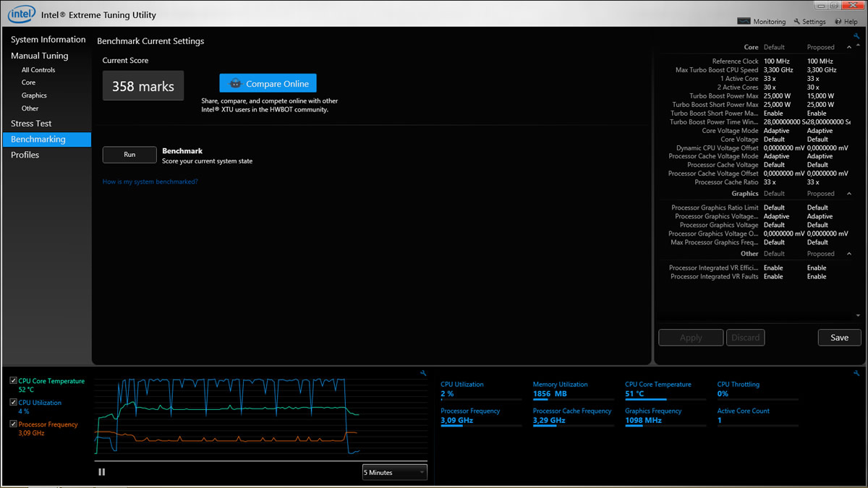
Task: Toggle CPU Utilization graph checkbox
Action: point(14,403)
